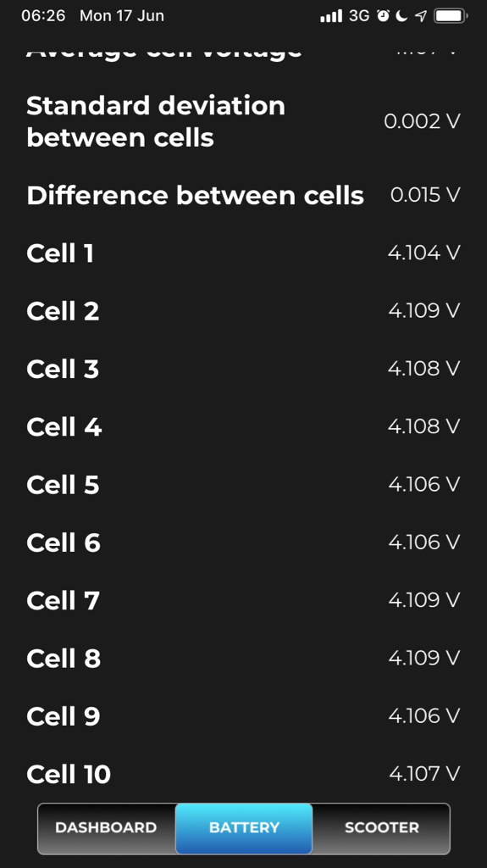Tap the cellular signal bars icon

[331, 16]
